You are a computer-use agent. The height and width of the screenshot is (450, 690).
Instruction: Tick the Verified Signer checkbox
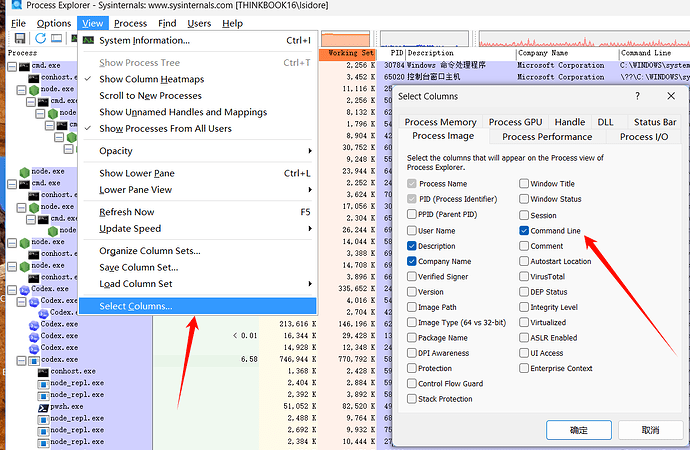pos(411,276)
